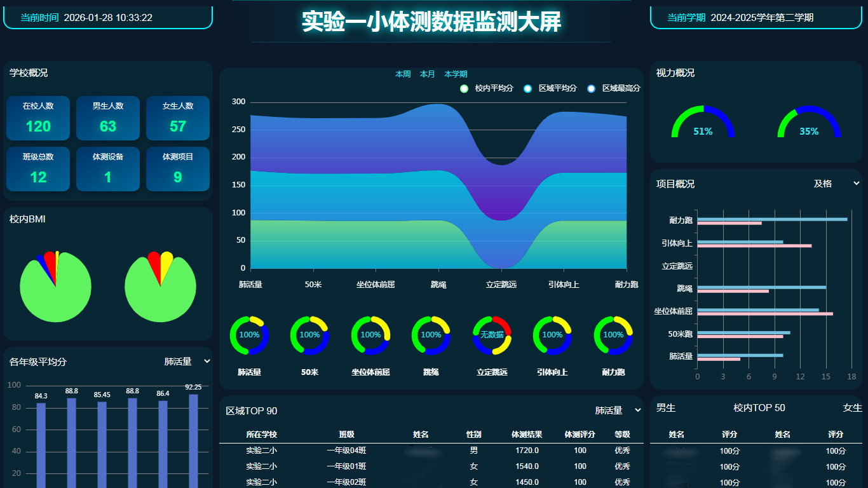Click the 耐力跑 donut ring chart

coord(613,335)
